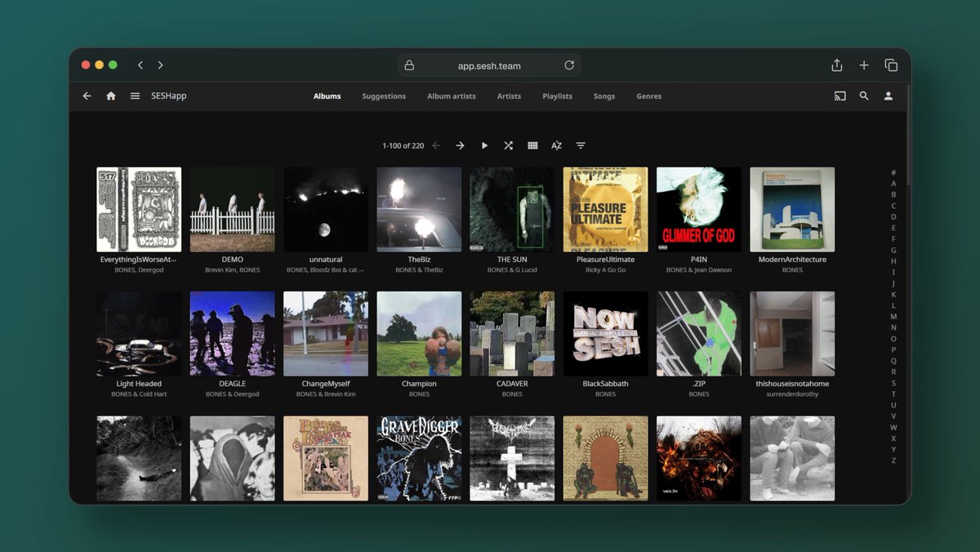Click the browser forward chevron
The height and width of the screenshot is (552, 980).
(160, 65)
